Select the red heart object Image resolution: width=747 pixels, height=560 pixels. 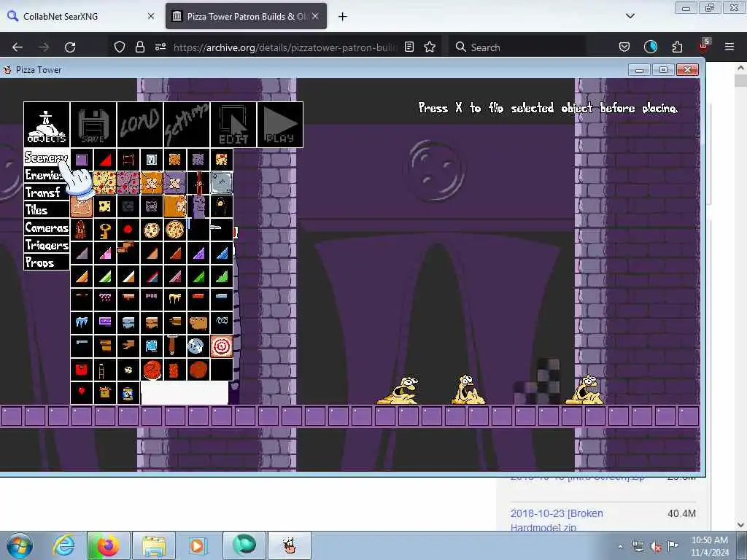tap(82, 392)
